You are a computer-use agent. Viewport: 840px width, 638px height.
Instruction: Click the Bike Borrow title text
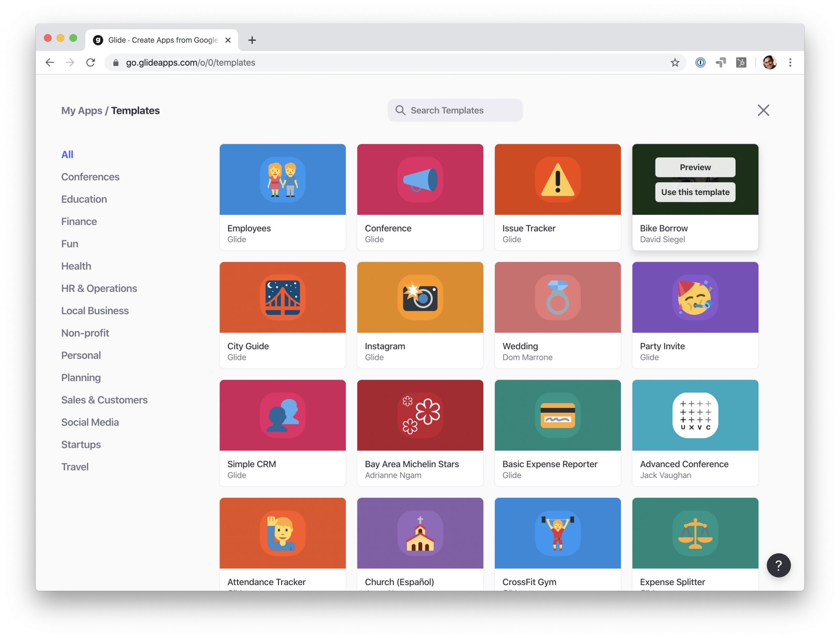663,228
